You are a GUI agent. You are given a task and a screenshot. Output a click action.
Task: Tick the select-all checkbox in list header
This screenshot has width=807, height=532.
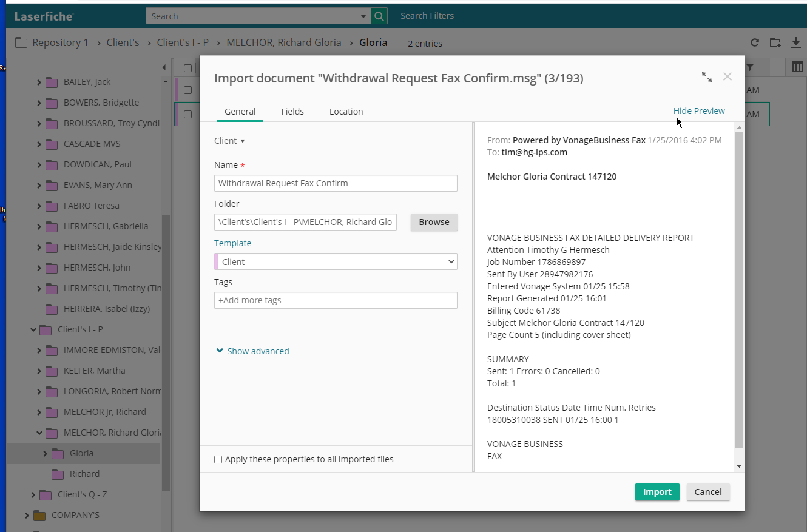click(x=188, y=68)
